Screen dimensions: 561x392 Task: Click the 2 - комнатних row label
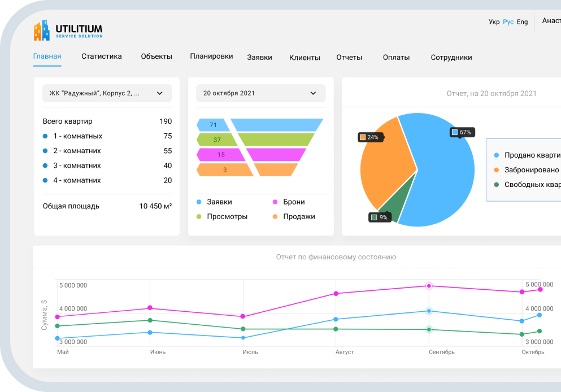tap(77, 151)
